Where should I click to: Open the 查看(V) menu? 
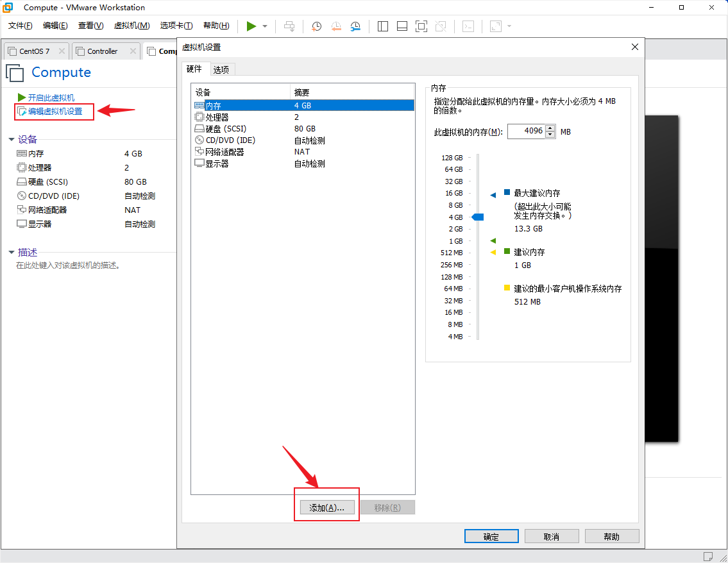90,26
